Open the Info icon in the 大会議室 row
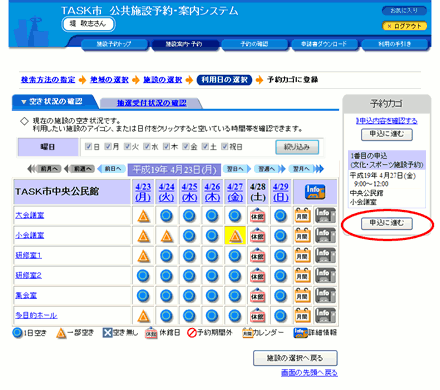Image resolution: width=440 pixels, height=390 pixels. click(x=325, y=216)
